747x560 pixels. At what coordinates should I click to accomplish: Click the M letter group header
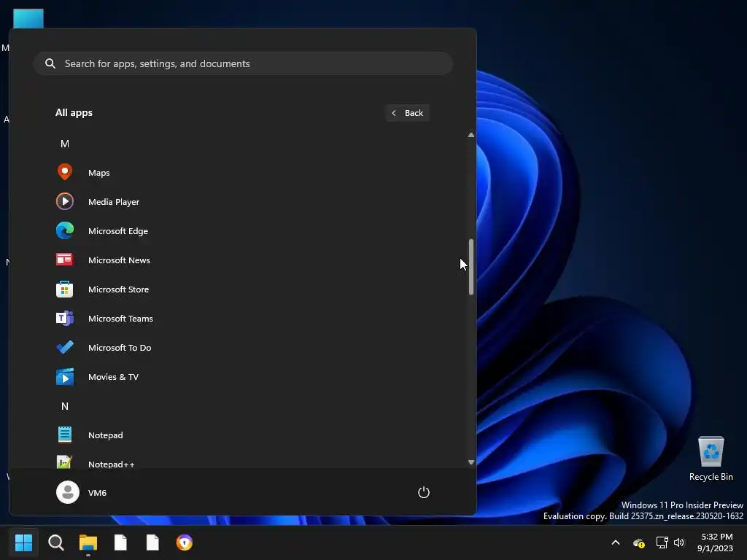(65, 144)
